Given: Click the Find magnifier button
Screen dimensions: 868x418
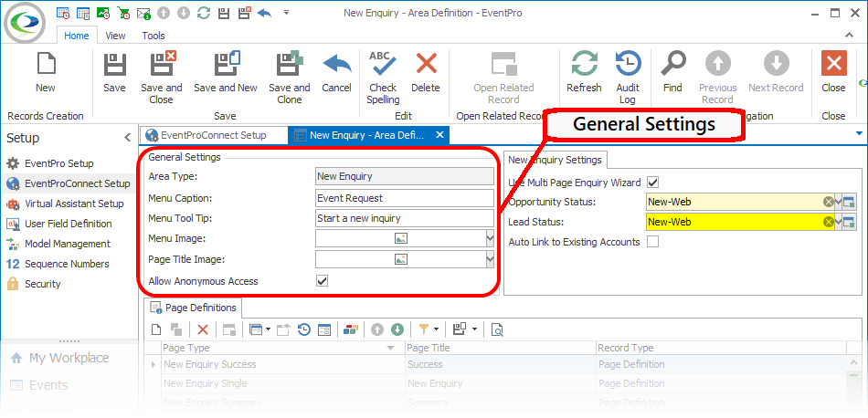Looking at the screenshot, I should [672, 72].
